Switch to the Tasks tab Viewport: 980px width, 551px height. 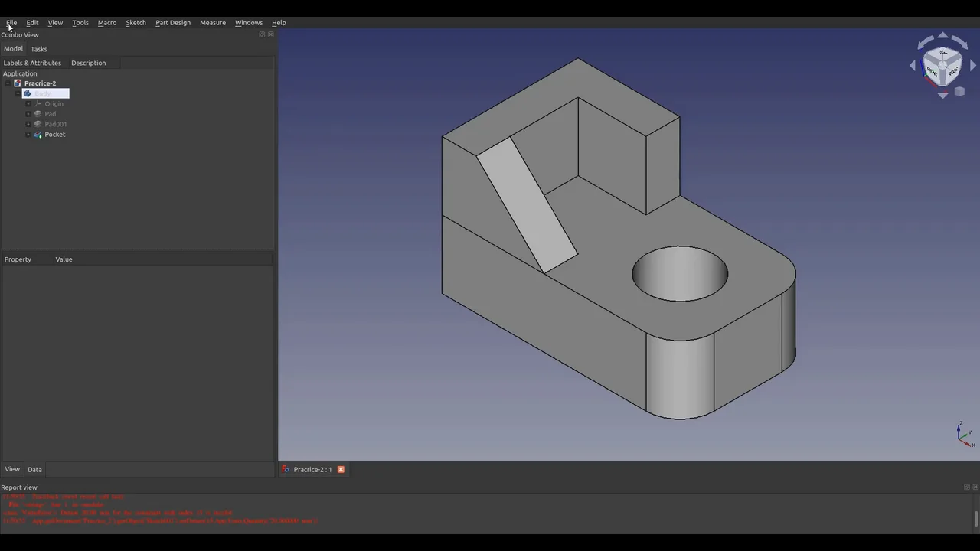pos(38,49)
